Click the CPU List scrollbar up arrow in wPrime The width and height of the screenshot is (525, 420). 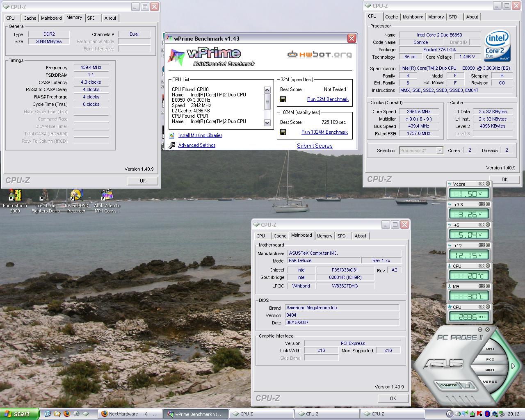[267, 90]
